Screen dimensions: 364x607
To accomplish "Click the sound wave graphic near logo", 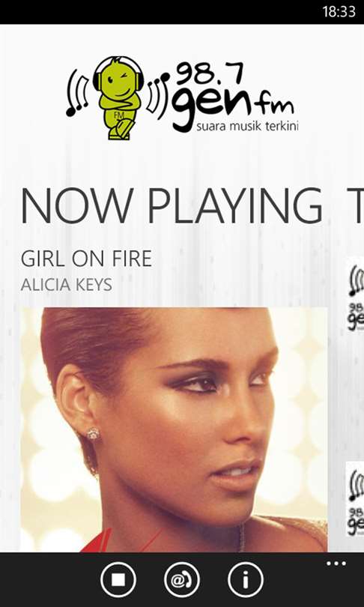I will pos(158,94).
